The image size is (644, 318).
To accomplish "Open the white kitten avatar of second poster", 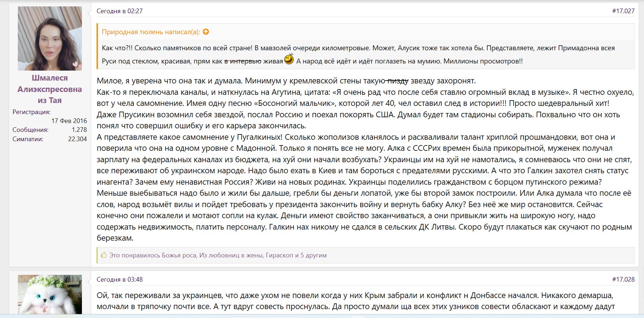I will (50, 294).
